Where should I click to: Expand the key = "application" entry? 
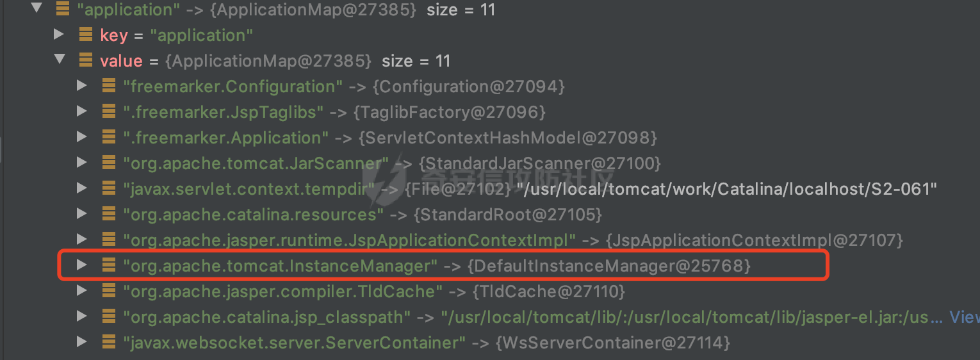[59, 35]
